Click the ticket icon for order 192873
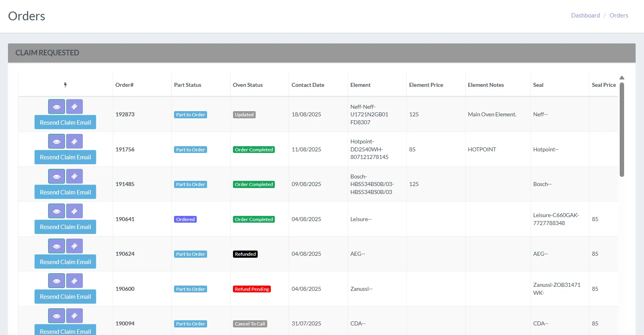 tap(74, 107)
